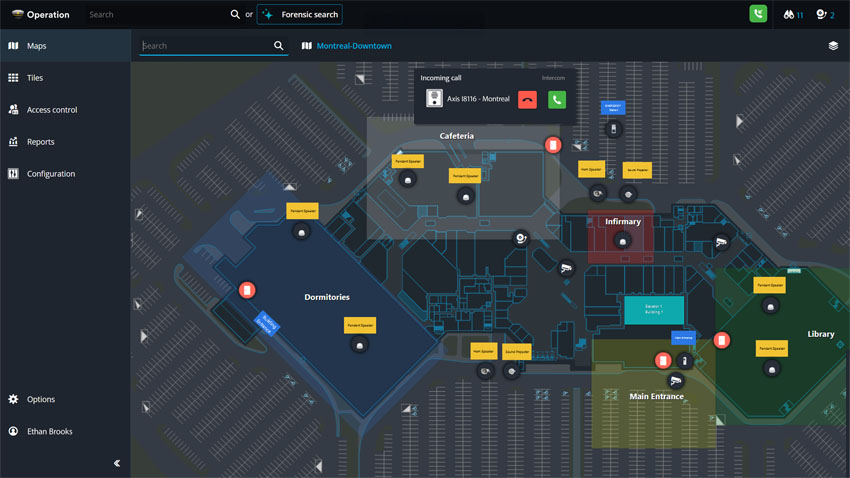Click the green call icon in the top bar
The width and height of the screenshot is (850, 478).
click(758, 14)
